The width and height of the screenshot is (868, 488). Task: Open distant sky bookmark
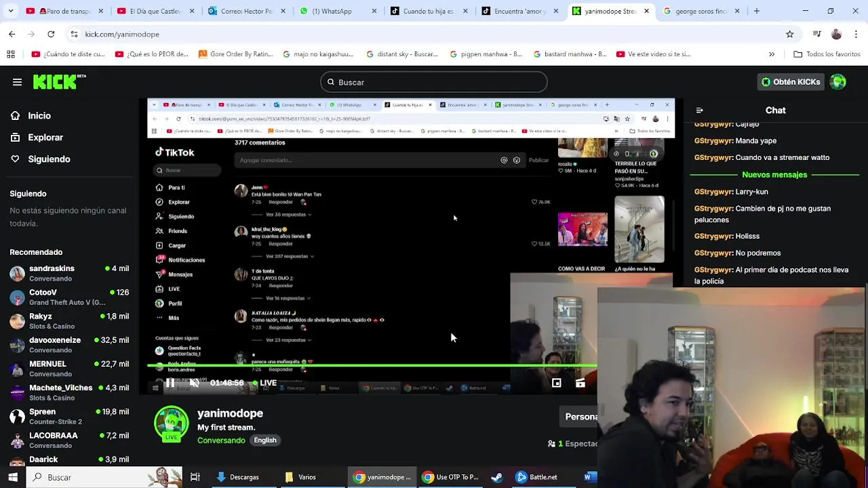401,54
